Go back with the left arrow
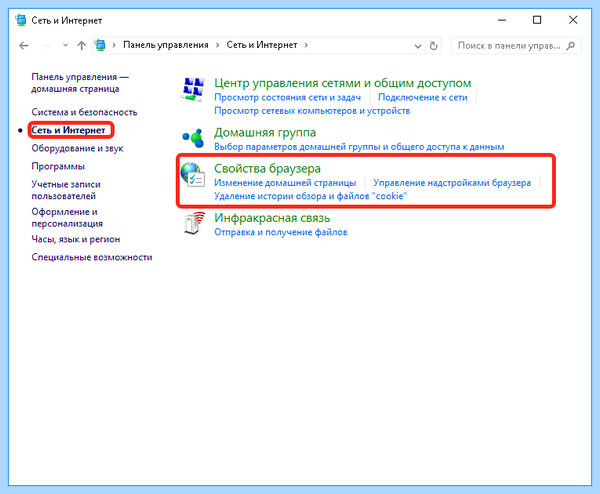 [x=24, y=46]
